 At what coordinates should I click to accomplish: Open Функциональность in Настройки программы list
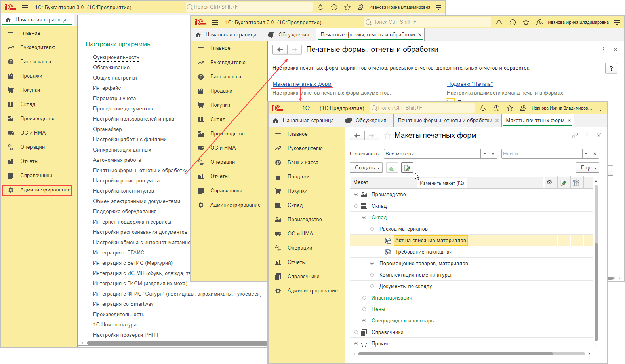116,57
